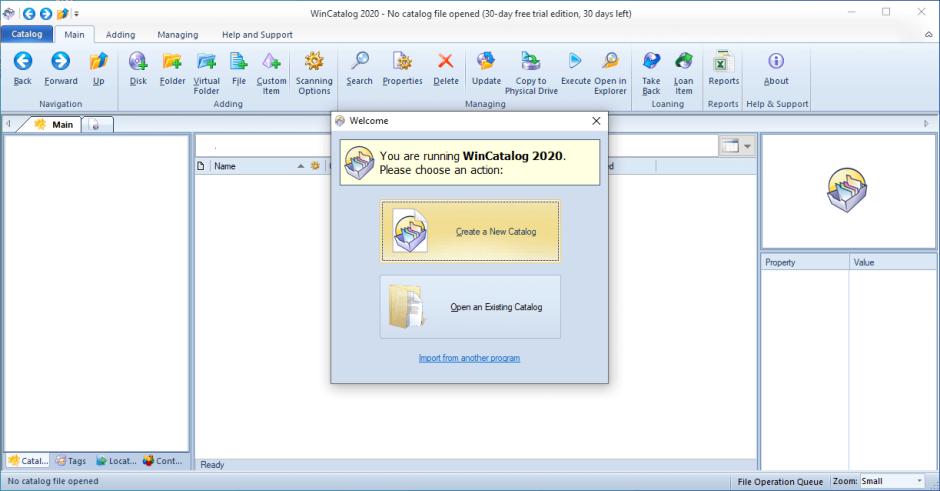Image resolution: width=940 pixels, height=491 pixels.
Task: Click the Delete icon
Action: (x=445, y=69)
